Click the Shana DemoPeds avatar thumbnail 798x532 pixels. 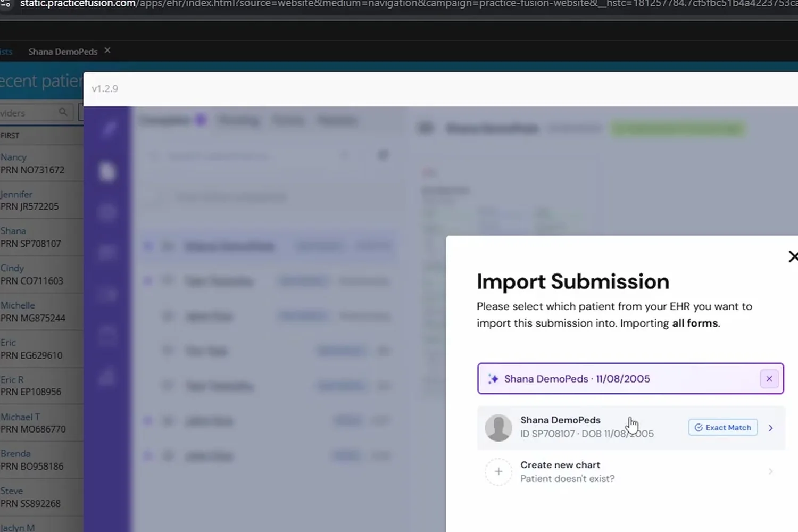(498, 428)
